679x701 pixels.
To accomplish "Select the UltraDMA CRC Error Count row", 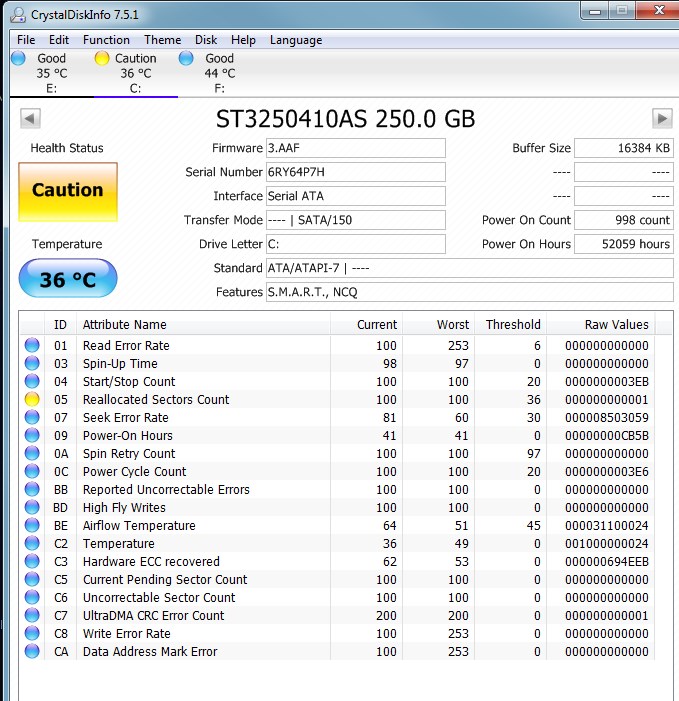I will coord(153,616).
